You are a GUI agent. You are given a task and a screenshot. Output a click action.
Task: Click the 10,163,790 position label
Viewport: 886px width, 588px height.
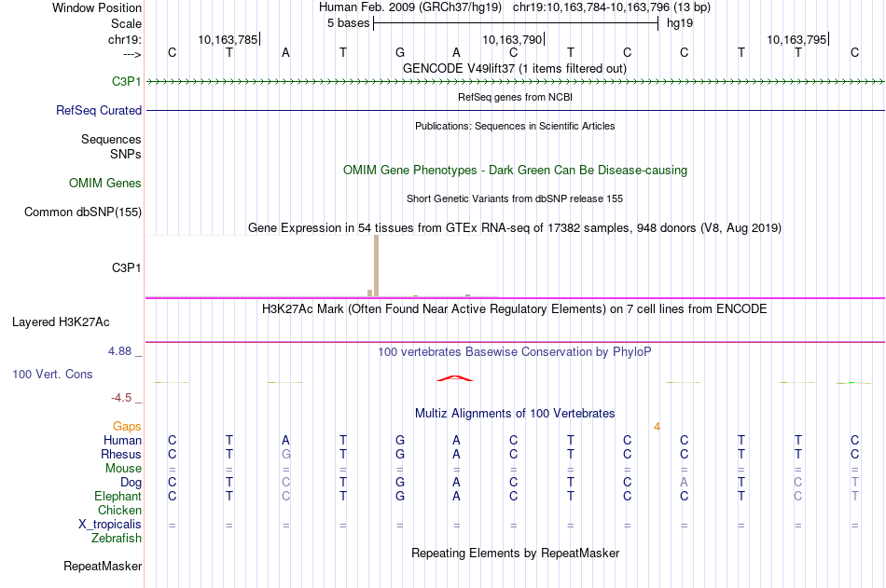tap(512, 39)
